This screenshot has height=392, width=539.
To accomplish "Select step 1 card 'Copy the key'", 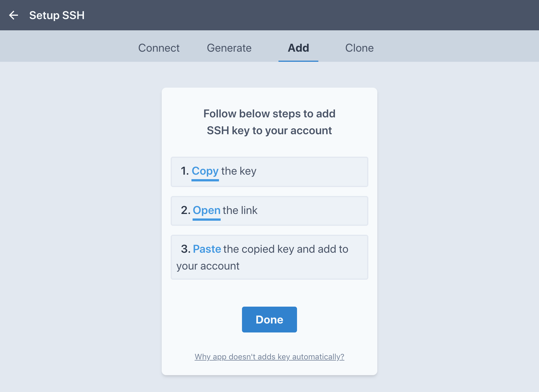I will pyautogui.click(x=269, y=172).
